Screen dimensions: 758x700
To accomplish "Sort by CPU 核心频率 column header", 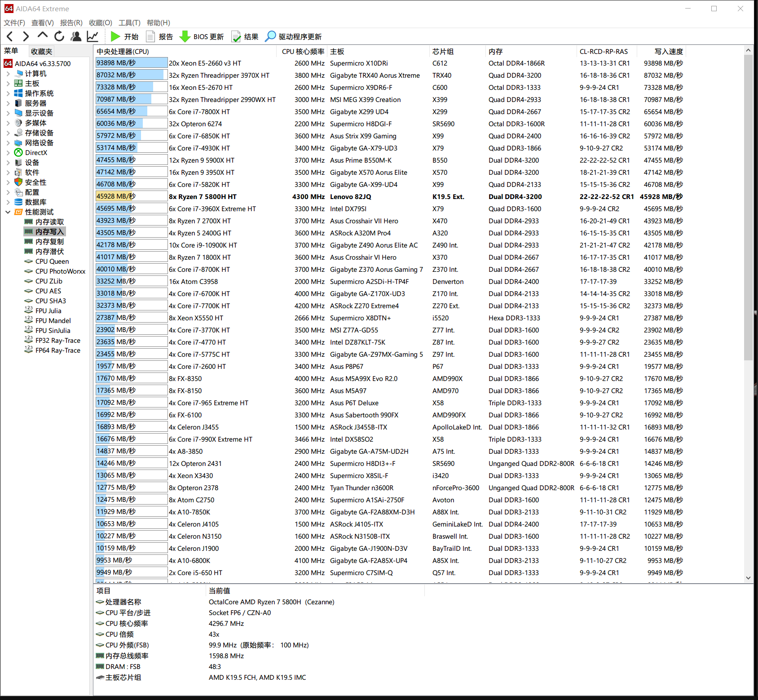I will (x=302, y=51).
